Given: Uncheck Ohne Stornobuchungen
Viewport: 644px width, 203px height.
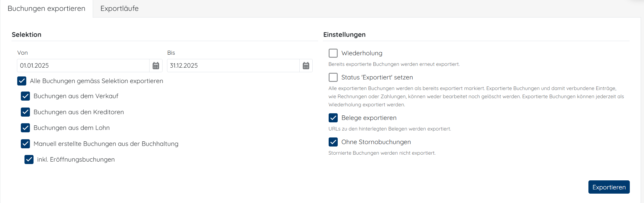Looking at the screenshot, I should tap(333, 142).
